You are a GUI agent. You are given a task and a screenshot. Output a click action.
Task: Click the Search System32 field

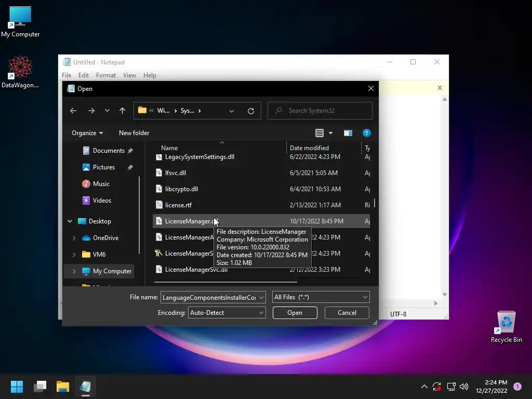point(320,111)
